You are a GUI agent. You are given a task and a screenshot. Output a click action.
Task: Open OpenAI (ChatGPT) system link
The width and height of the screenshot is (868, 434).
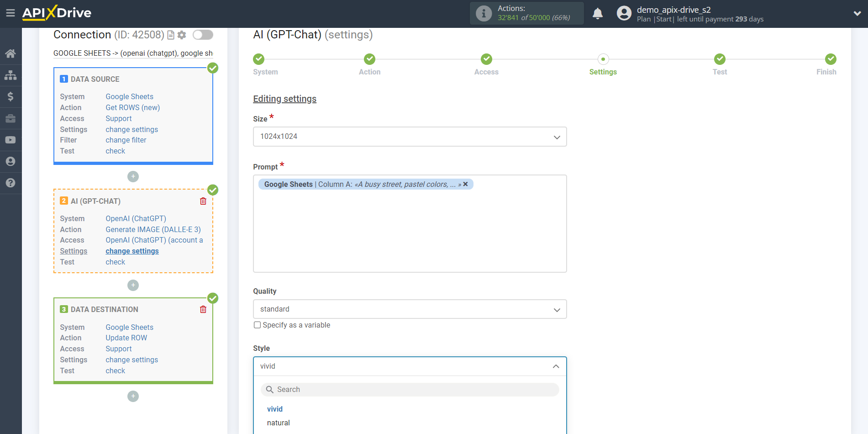[136, 218]
